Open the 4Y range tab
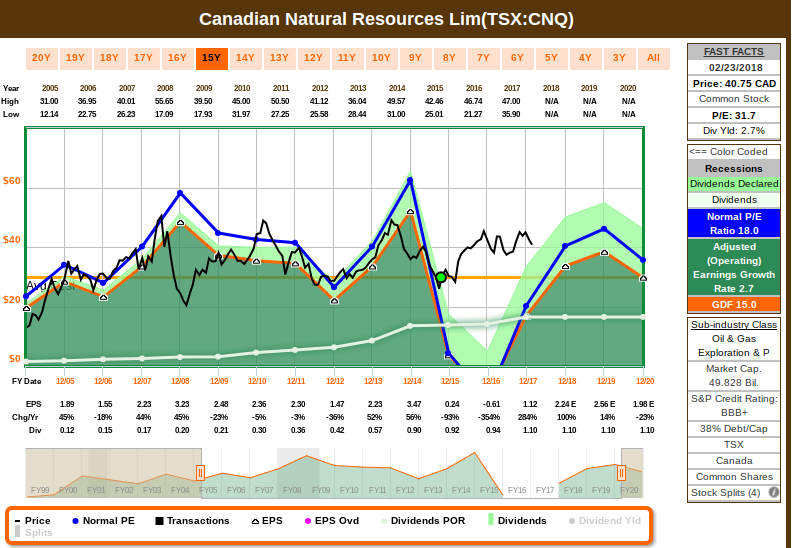795x548 pixels. coord(585,58)
